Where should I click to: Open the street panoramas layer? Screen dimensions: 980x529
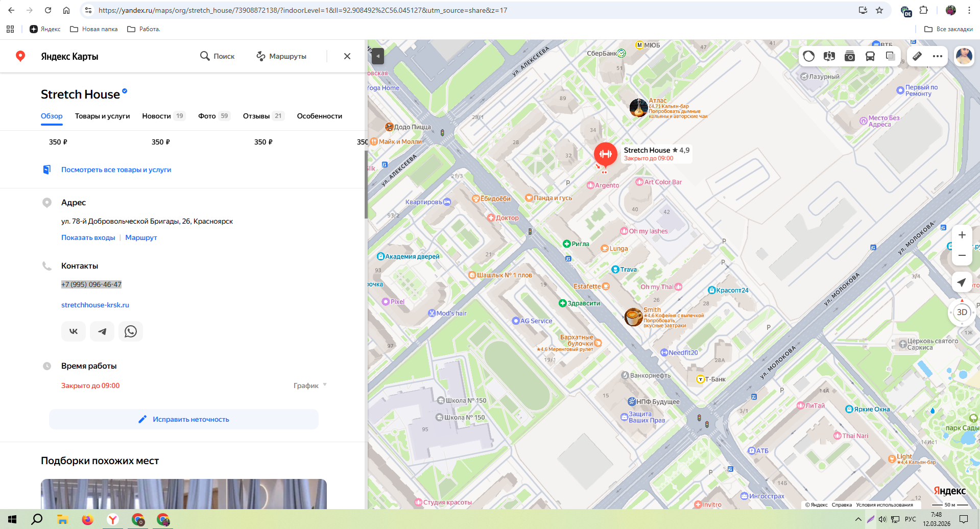click(x=829, y=56)
